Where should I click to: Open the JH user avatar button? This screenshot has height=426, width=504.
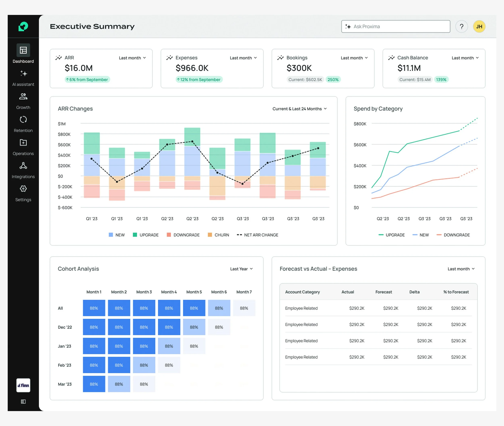479,27
